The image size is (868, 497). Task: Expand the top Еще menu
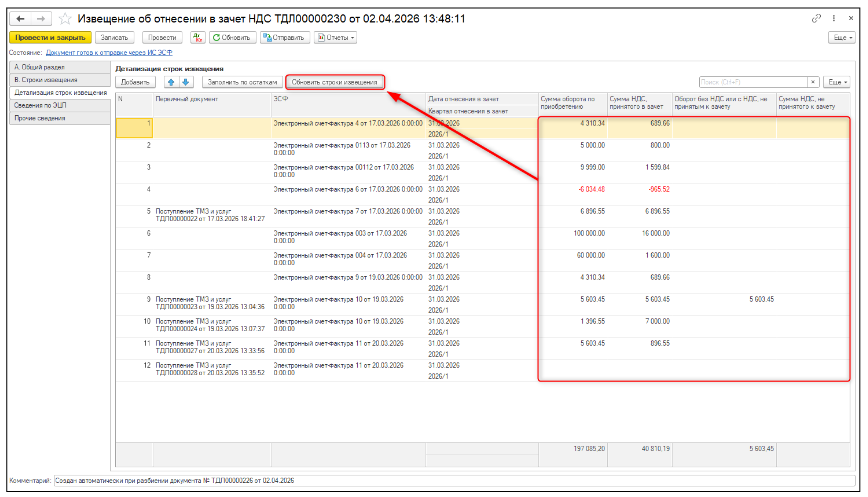[x=841, y=37]
